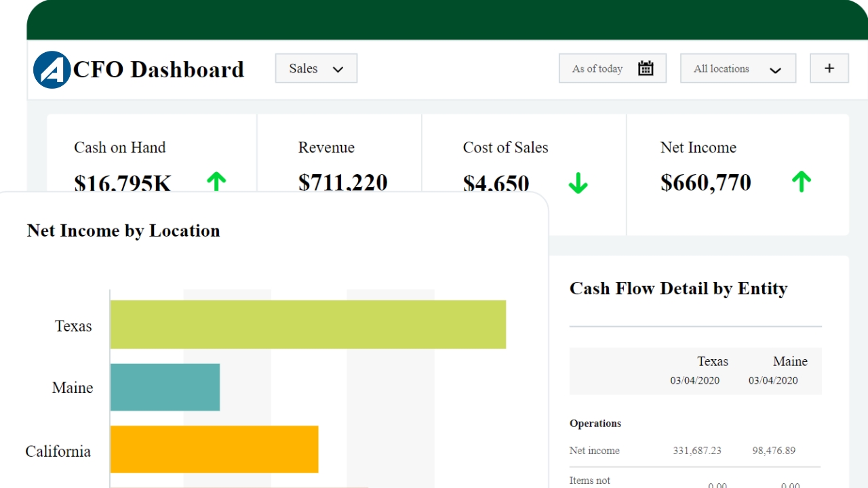The width and height of the screenshot is (868, 488).
Task: Click the Operations row heading
Action: tap(595, 424)
